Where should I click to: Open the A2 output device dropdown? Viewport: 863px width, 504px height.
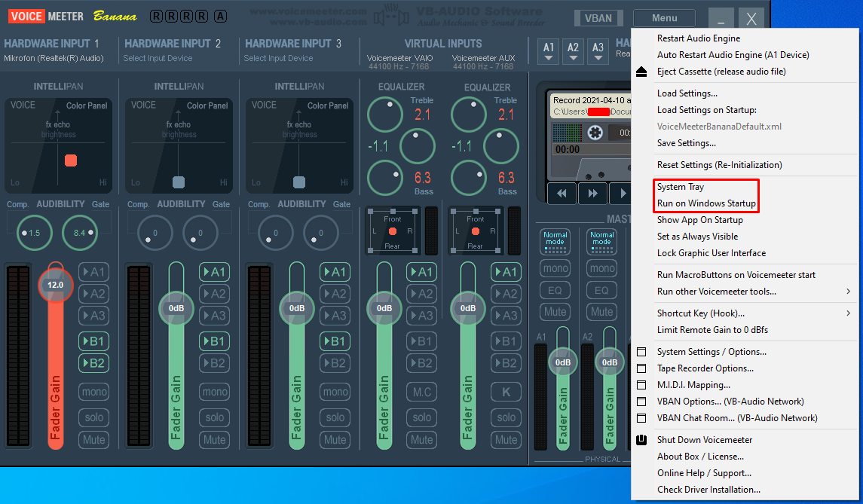coord(573,51)
